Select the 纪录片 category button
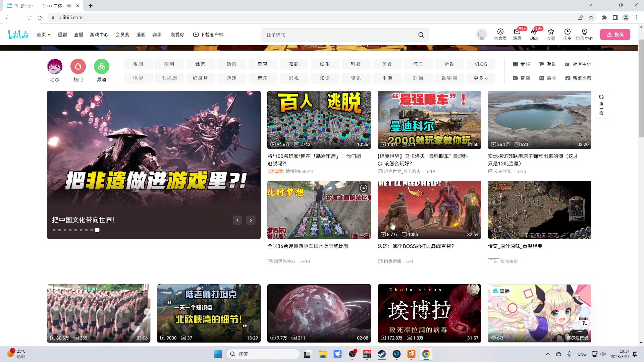 pyautogui.click(x=200, y=78)
